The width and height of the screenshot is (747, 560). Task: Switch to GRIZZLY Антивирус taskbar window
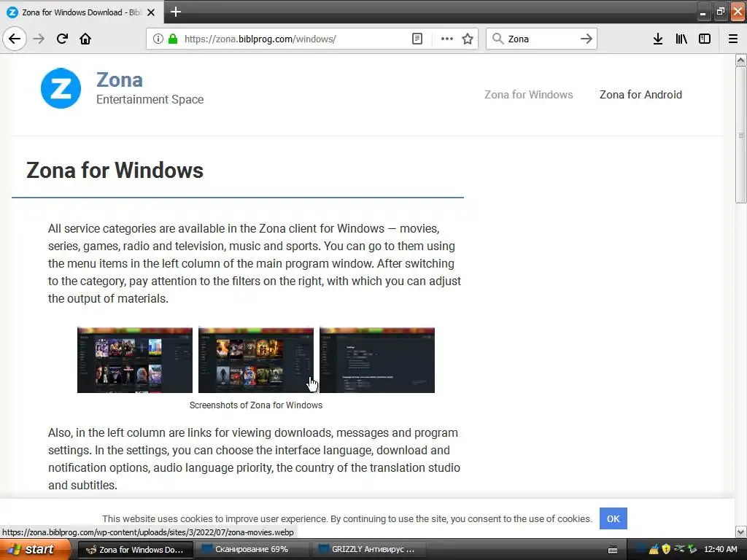[368, 550]
